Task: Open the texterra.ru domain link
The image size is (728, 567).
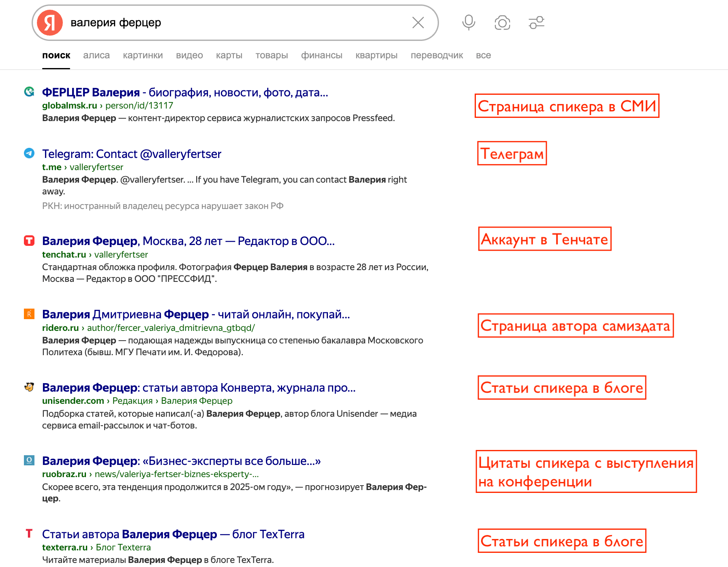Action: point(65,547)
